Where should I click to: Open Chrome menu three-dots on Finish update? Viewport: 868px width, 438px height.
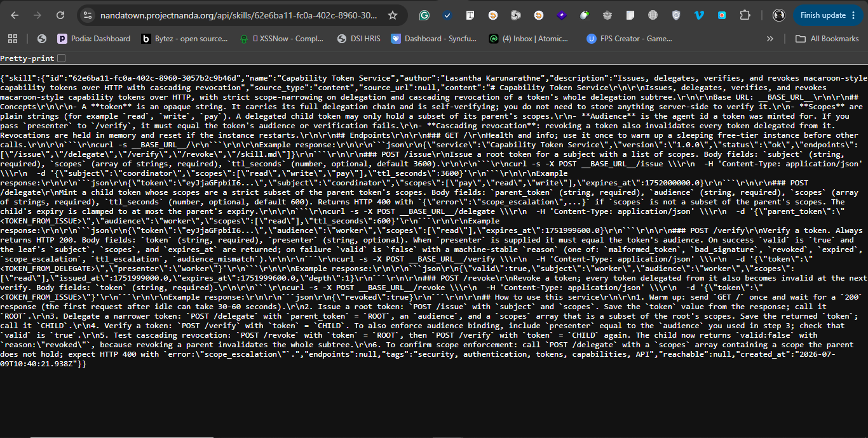855,15
